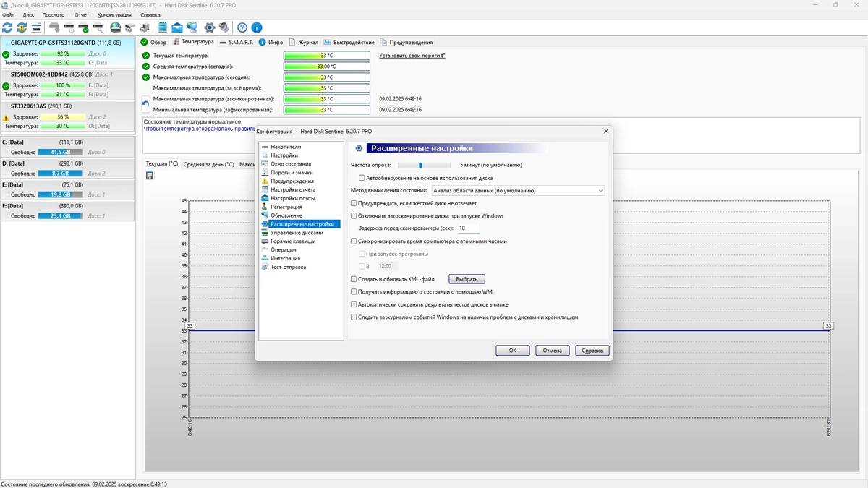Switch to the Быстродействие tab
868x488 pixels.
point(349,43)
